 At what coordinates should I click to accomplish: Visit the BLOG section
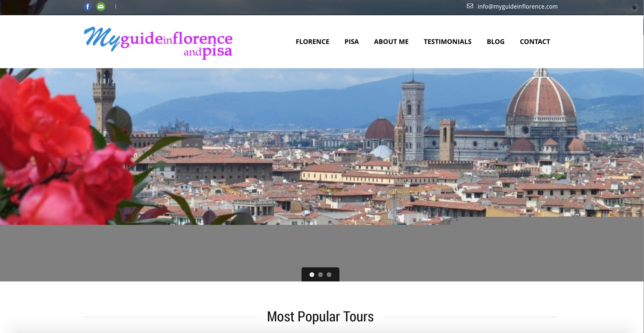point(496,42)
